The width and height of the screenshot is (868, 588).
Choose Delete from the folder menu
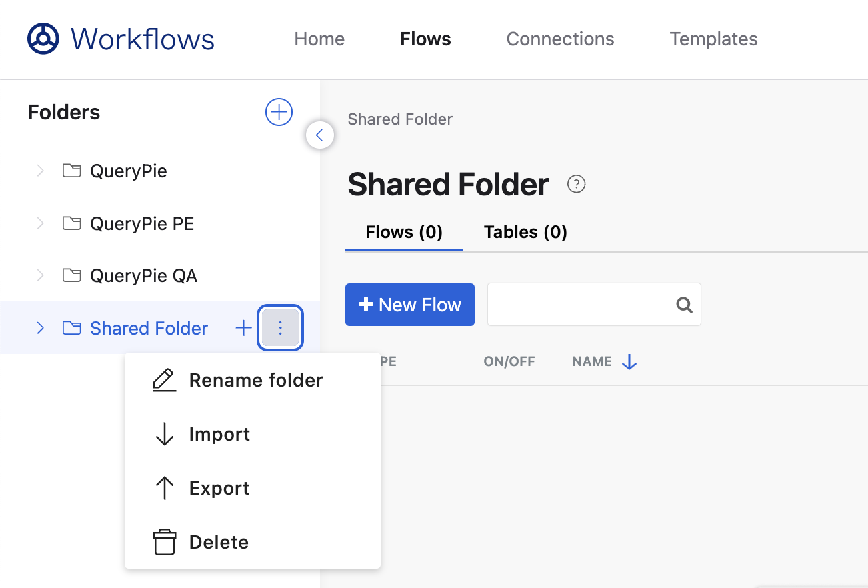coord(219,542)
